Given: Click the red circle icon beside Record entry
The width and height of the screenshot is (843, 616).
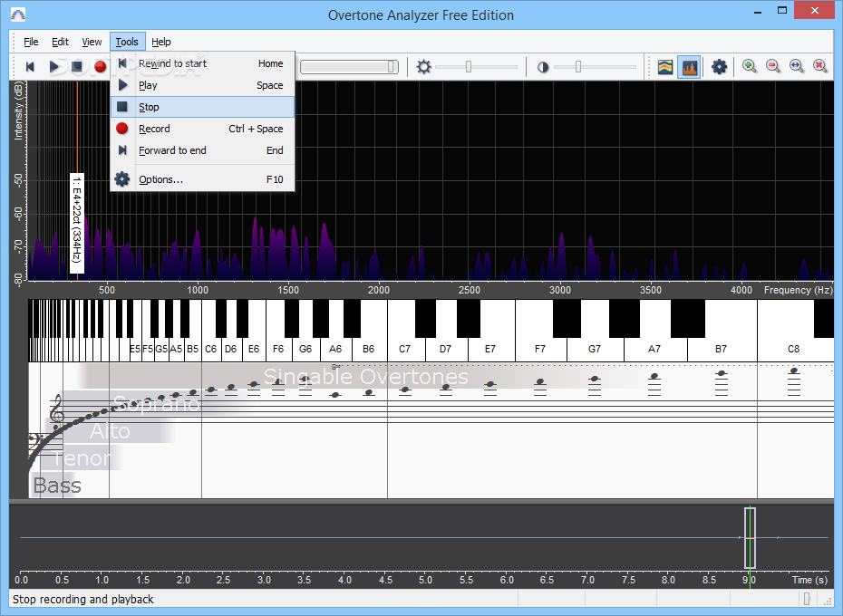Looking at the screenshot, I should click(x=122, y=129).
